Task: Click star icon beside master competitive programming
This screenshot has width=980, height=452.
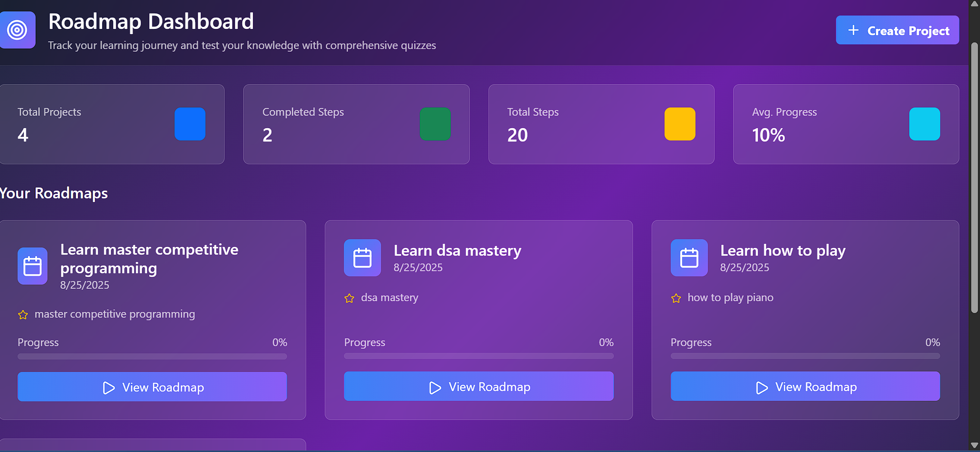Action: click(23, 315)
